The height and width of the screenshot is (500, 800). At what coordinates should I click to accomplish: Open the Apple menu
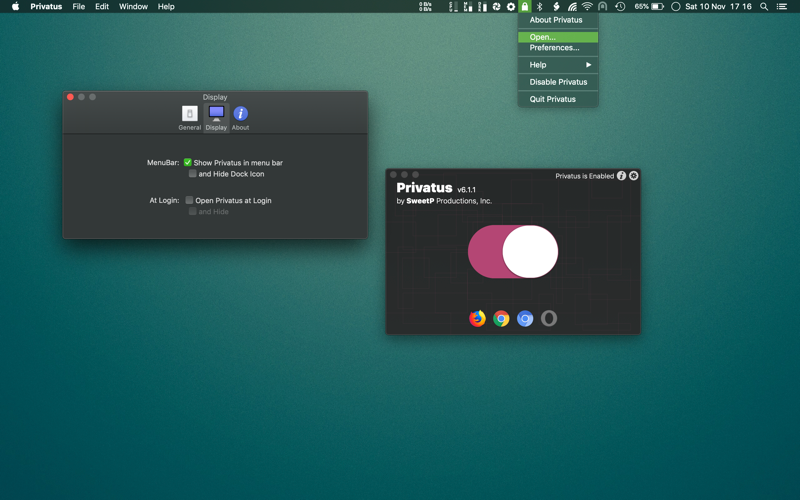pyautogui.click(x=15, y=7)
